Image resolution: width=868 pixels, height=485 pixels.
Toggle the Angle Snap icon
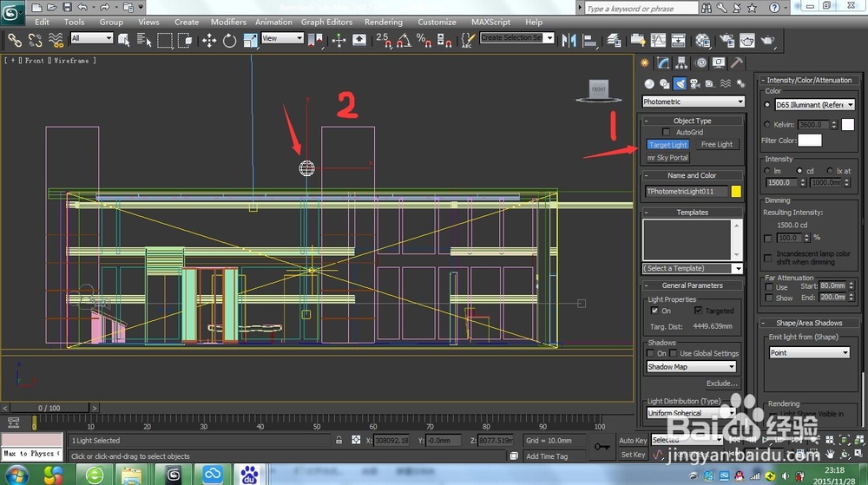pos(404,41)
